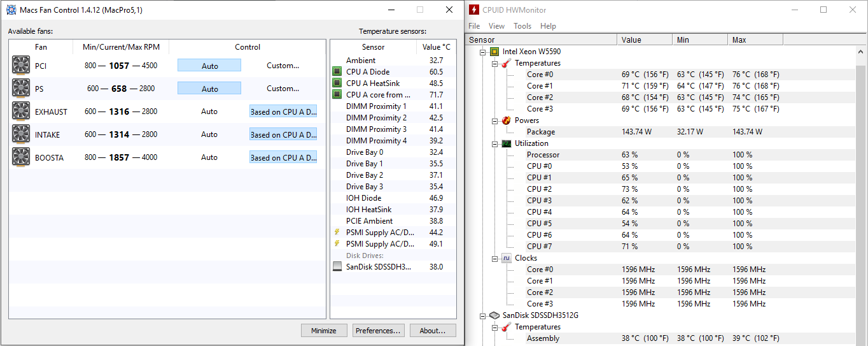The image size is (868, 346).
Task: Click the EXHAUST fan icon
Action: tap(21, 111)
